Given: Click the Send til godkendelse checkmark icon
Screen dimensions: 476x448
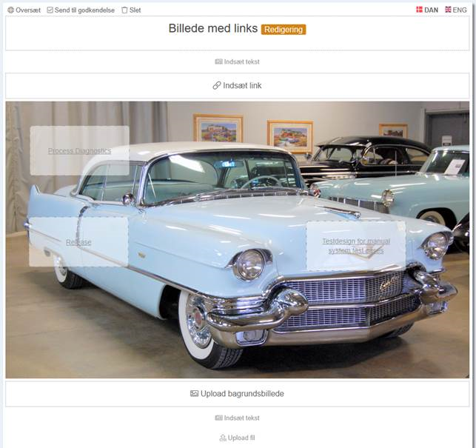Looking at the screenshot, I should point(50,10).
